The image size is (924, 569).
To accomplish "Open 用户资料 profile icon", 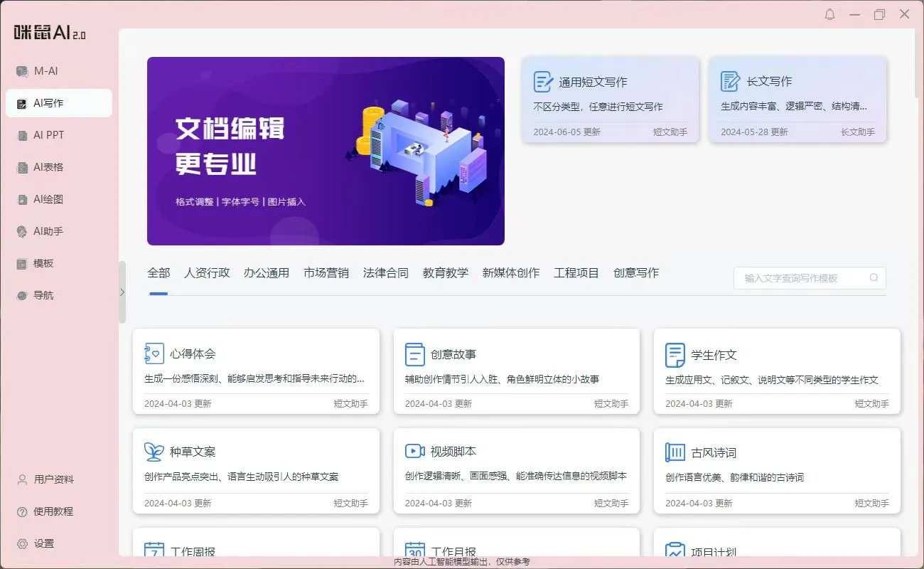I will (x=22, y=479).
